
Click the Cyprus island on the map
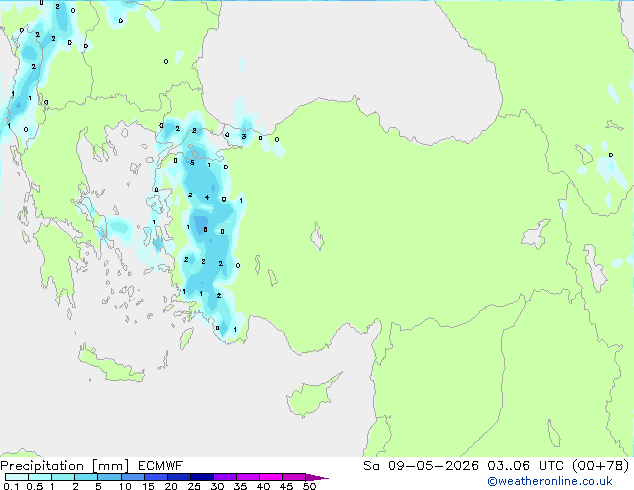pos(311,397)
